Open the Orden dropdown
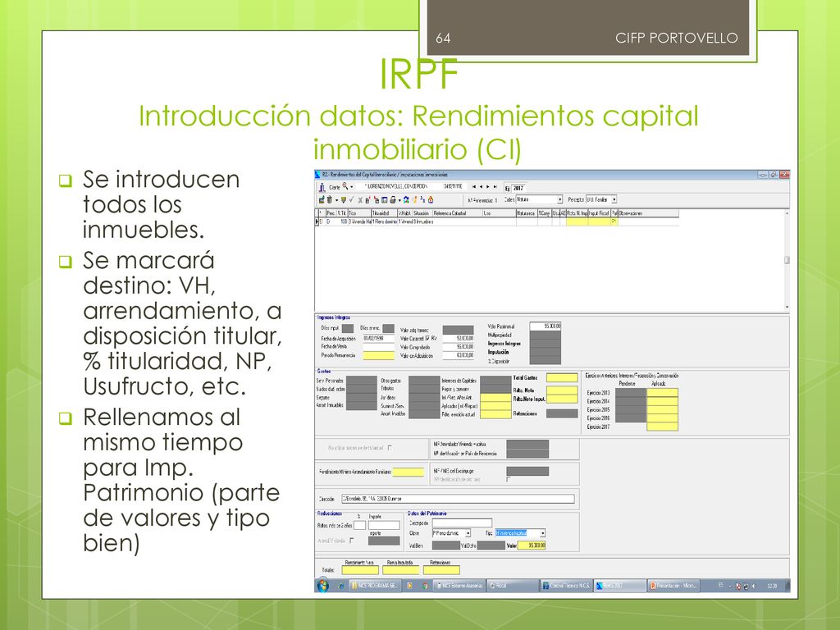Image resolution: width=840 pixels, height=630 pixels. click(559, 199)
